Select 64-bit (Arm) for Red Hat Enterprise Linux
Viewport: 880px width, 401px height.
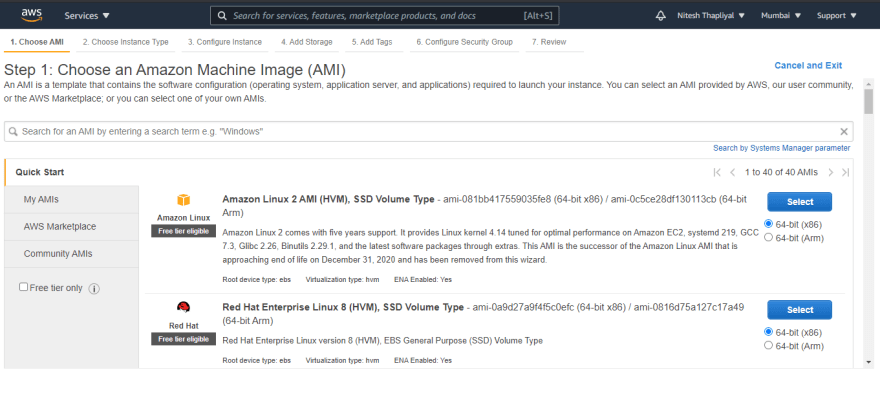(769, 345)
